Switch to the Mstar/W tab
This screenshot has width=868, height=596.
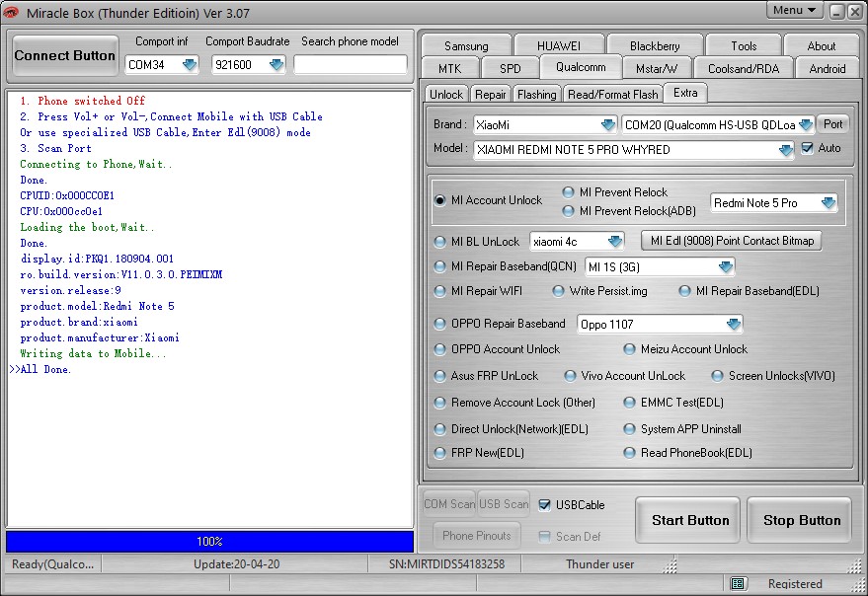pos(657,69)
